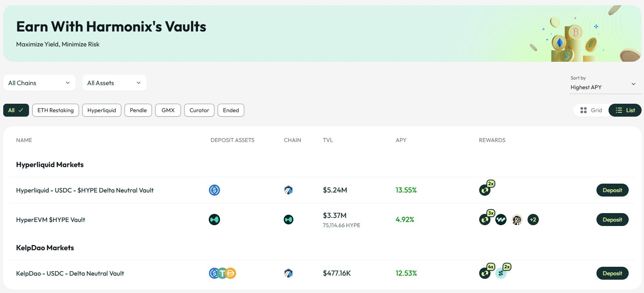Select the Pendle filter tab
This screenshot has width=644, height=293.
[138, 110]
